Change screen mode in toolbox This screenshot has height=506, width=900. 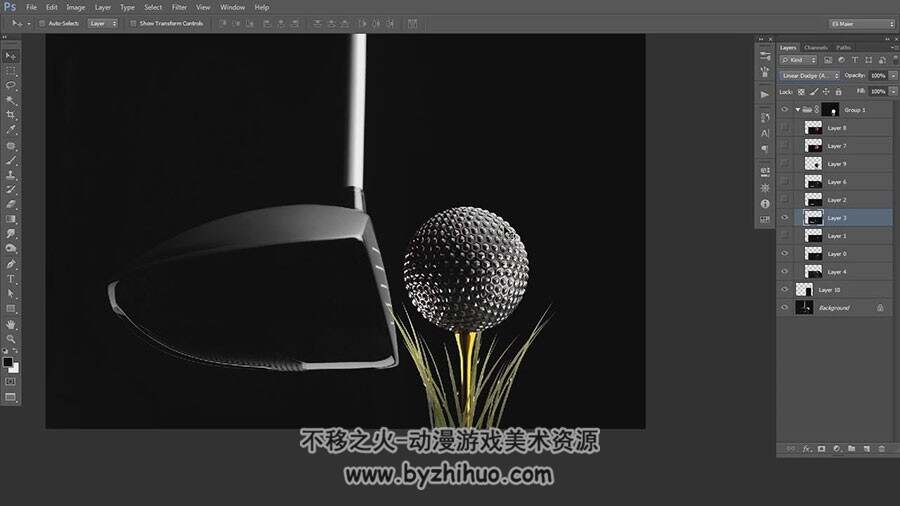(x=11, y=397)
